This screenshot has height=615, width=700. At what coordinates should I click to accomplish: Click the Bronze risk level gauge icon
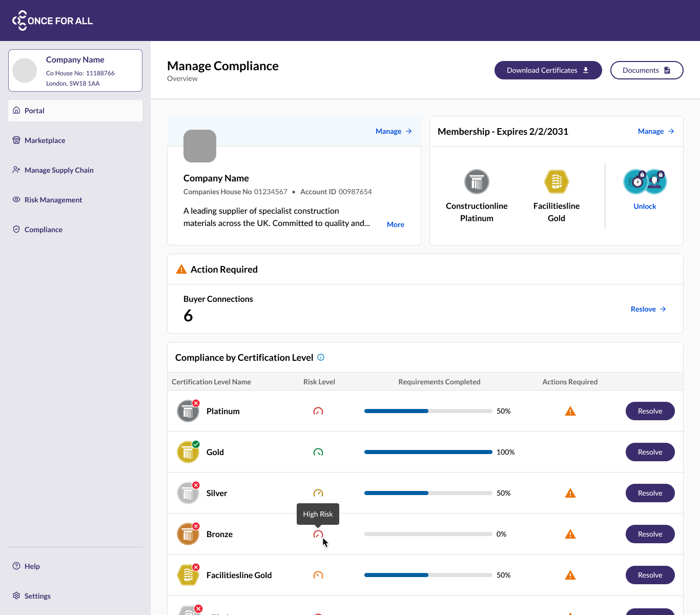318,534
